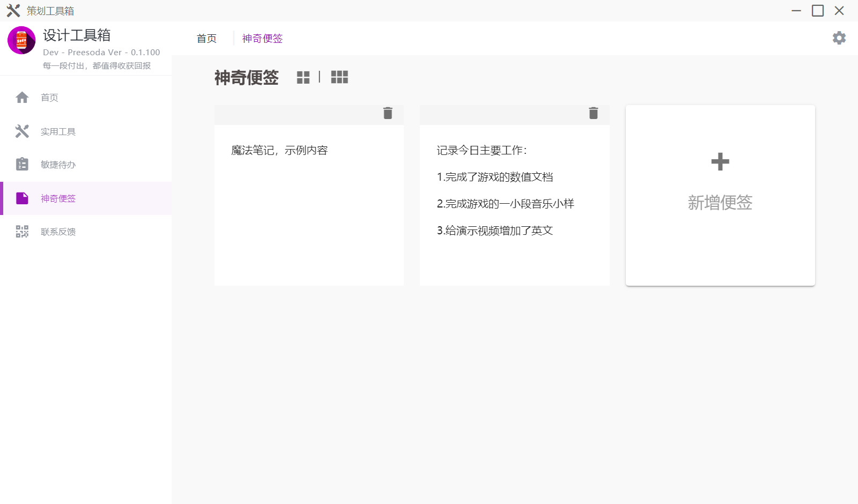
Task: Click the 魔法笔记 note content area
Action: pos(309,204)
